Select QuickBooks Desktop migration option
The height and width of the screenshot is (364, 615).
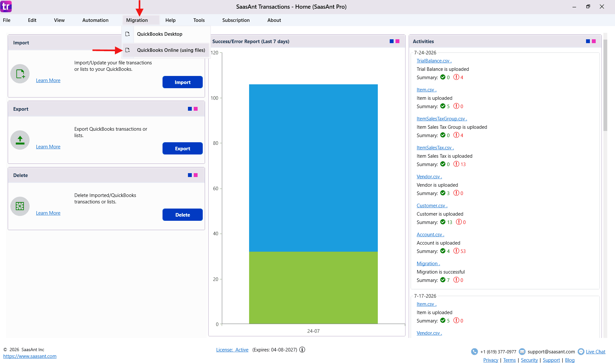pyautogui.click(x=166, y=34)
